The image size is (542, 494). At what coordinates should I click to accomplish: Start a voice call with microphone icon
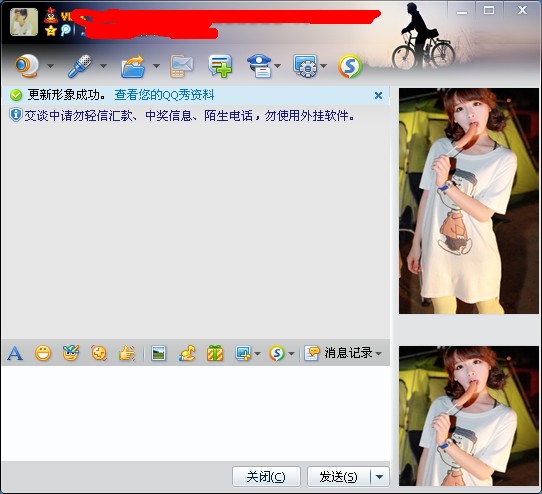point(80,65)
